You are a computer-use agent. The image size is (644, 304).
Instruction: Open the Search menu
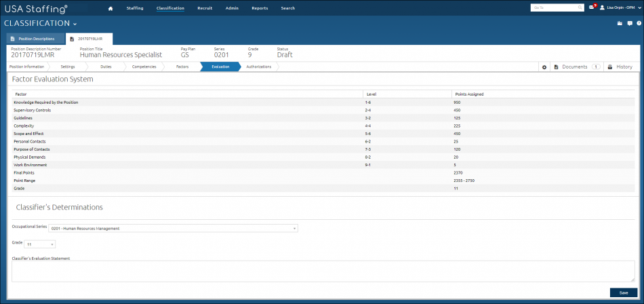coord(288,8)
